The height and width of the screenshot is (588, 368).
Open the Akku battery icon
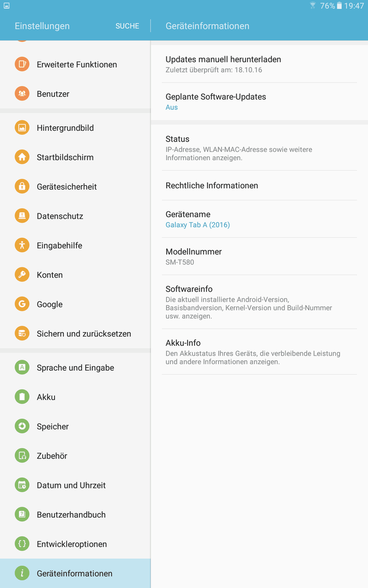[22, 397]
